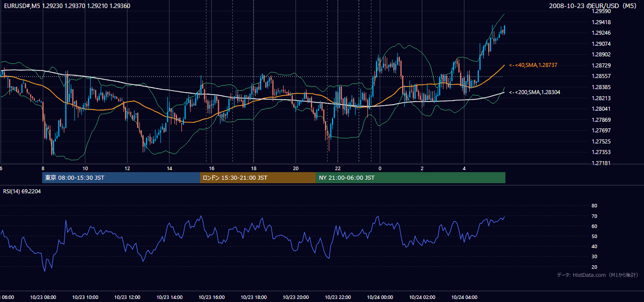Click price axis label 1.28213

point(601,98)
